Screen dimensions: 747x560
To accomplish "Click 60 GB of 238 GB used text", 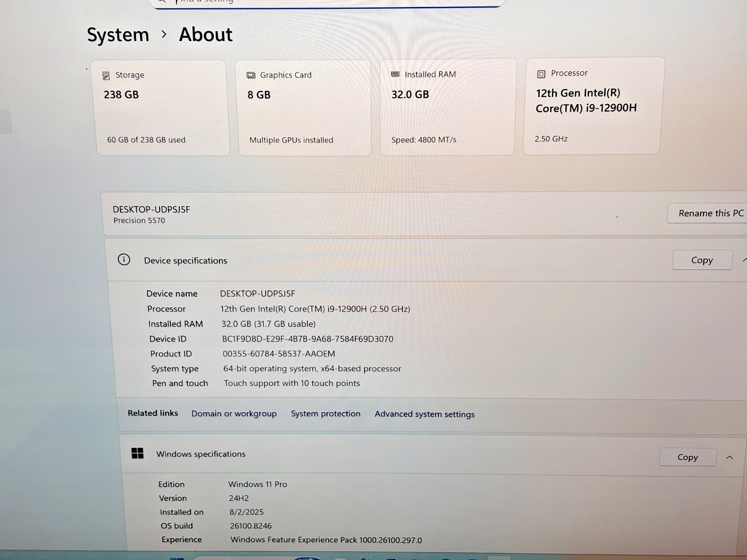I will pyautogui.click(x=146, y=140).
